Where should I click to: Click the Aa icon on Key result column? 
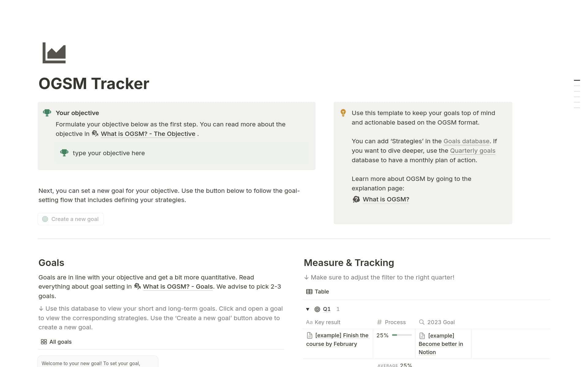click(309, 322)
